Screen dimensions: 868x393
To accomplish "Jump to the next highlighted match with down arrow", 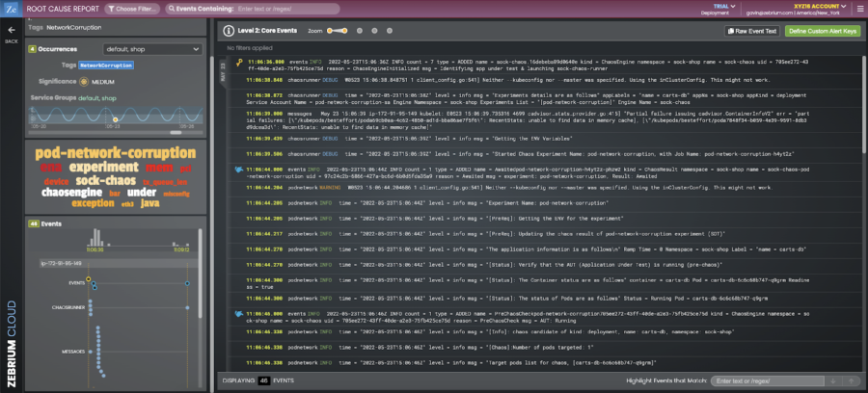I will pyautogui.click(x=832, y=381).
